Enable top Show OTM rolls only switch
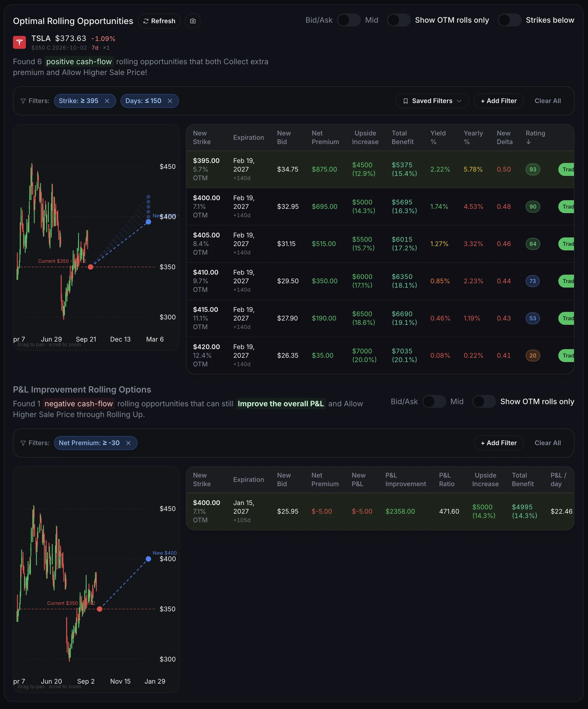Viewport: 588px width, 709px height. [x=399, y=20]
